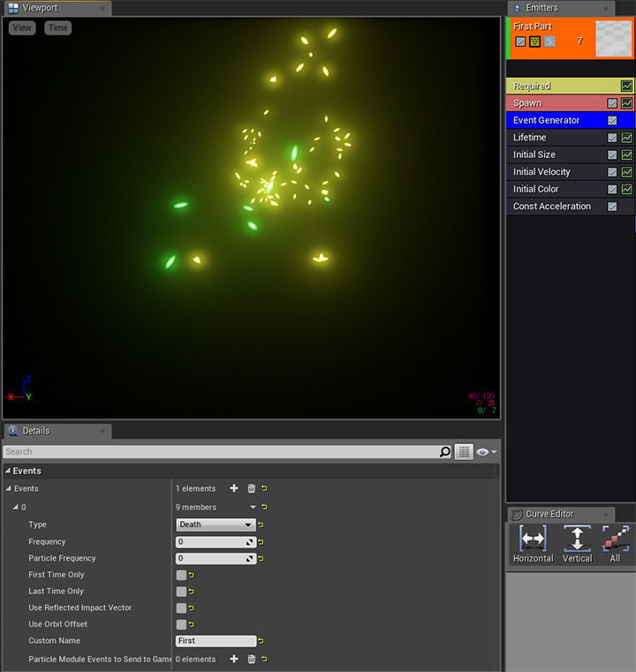Click trash icon to clear Events array
636x672 pixels.
[251, 488]
